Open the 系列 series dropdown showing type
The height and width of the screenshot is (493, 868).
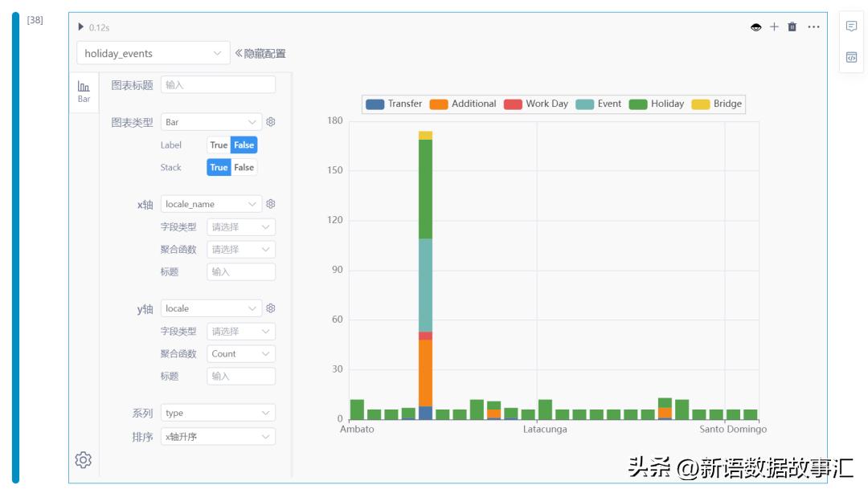coord(219,411)
